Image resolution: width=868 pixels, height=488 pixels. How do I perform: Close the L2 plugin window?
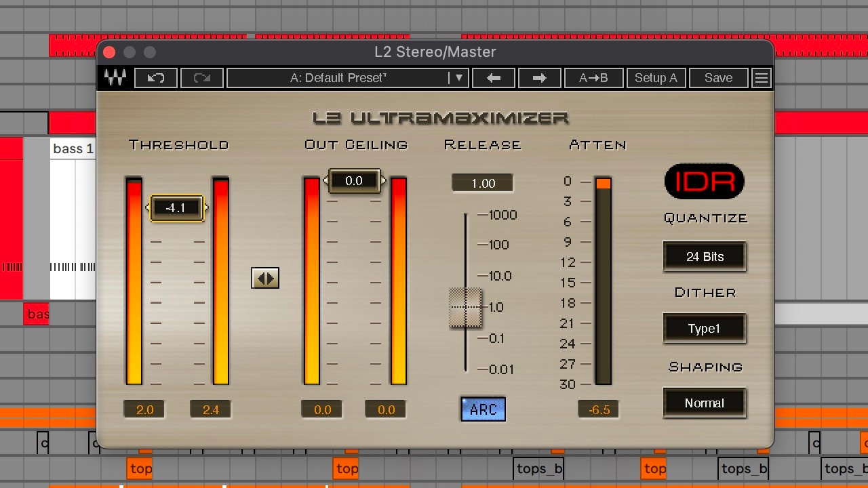click(x=109, y=52)
